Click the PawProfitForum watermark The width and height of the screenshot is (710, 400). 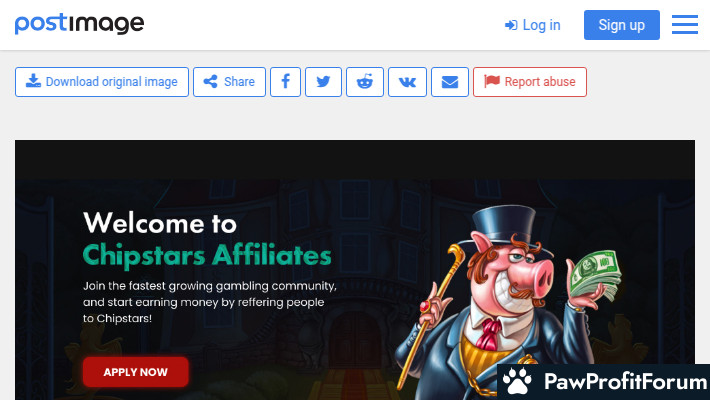(604, 381)
